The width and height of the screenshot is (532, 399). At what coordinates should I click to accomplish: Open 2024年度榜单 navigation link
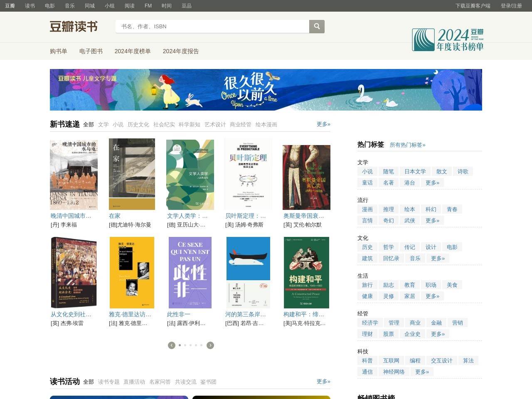pyautogui.click(x=133, y=51)
